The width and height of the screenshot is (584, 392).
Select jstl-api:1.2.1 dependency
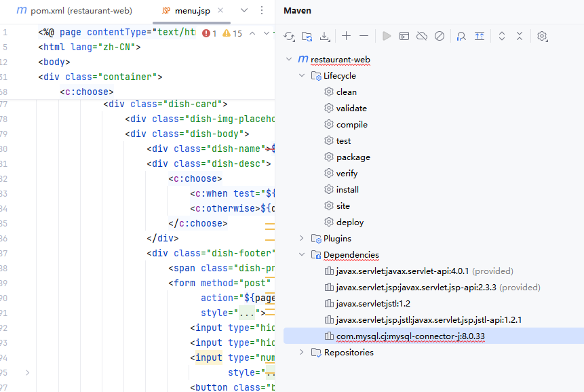[429, 320]
